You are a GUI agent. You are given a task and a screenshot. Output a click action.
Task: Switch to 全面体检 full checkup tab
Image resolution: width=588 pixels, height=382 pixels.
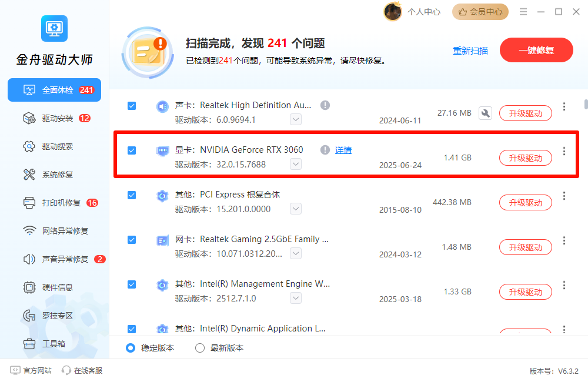click(54, 90)
